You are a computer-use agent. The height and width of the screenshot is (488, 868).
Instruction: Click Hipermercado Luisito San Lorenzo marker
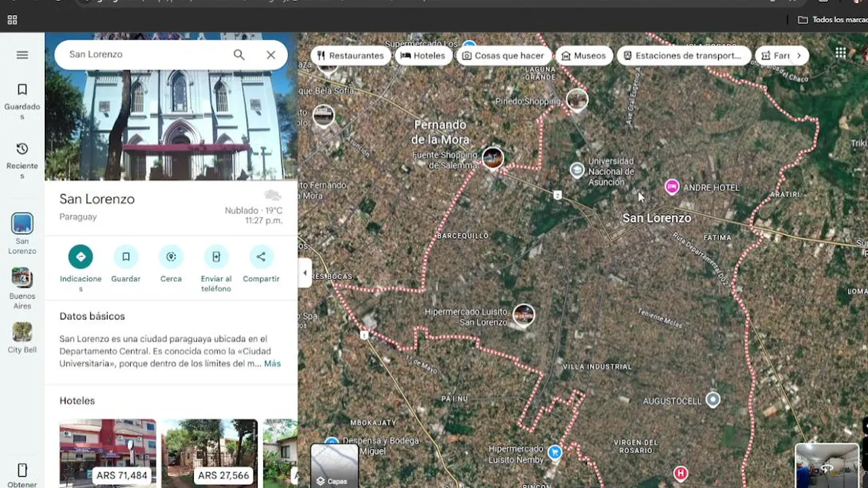pyautogui.click(x=524, y=315)
